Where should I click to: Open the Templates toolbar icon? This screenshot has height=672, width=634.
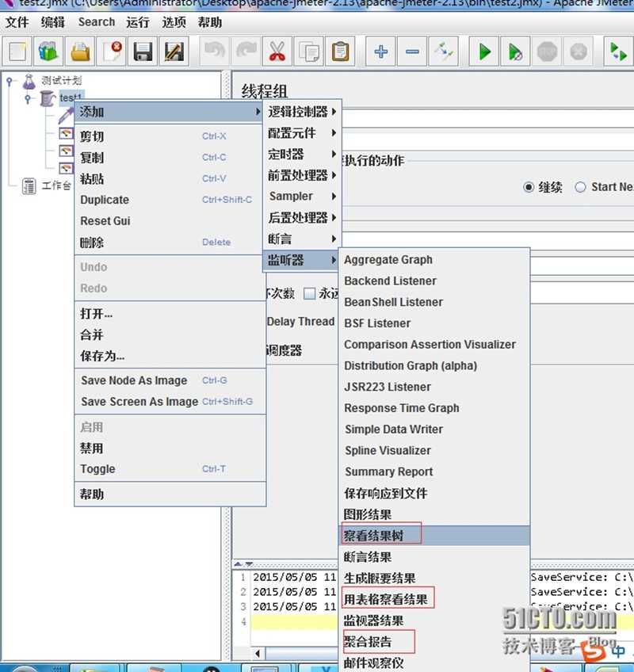(x=48, y=52)
